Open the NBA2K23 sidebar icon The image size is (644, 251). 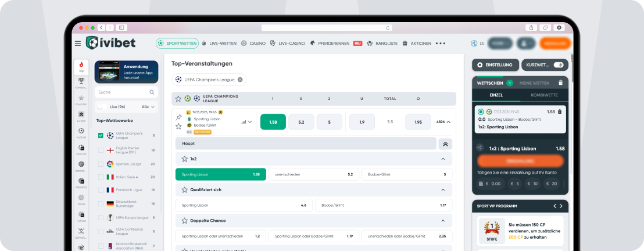click(x=81, y=183)
